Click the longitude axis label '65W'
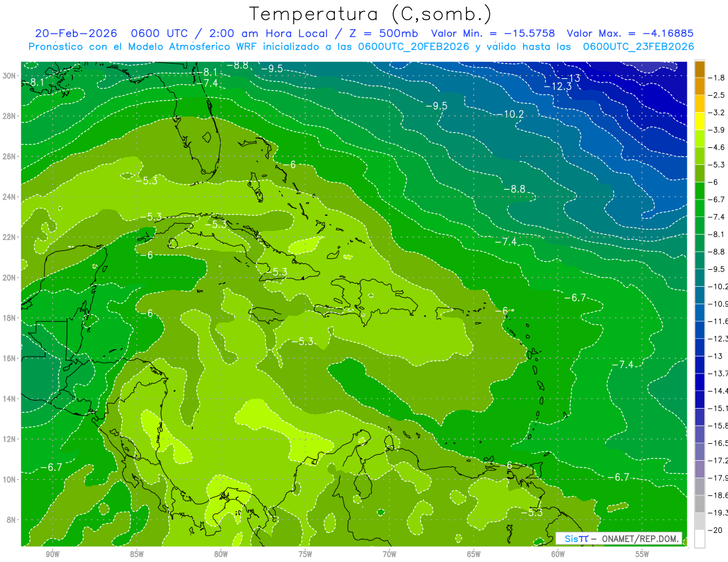This screenshot has height=562, width=728. click(474, 555)
